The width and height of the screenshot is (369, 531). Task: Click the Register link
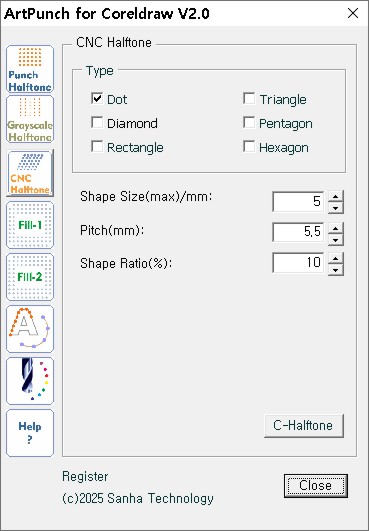tap(85, 476)
